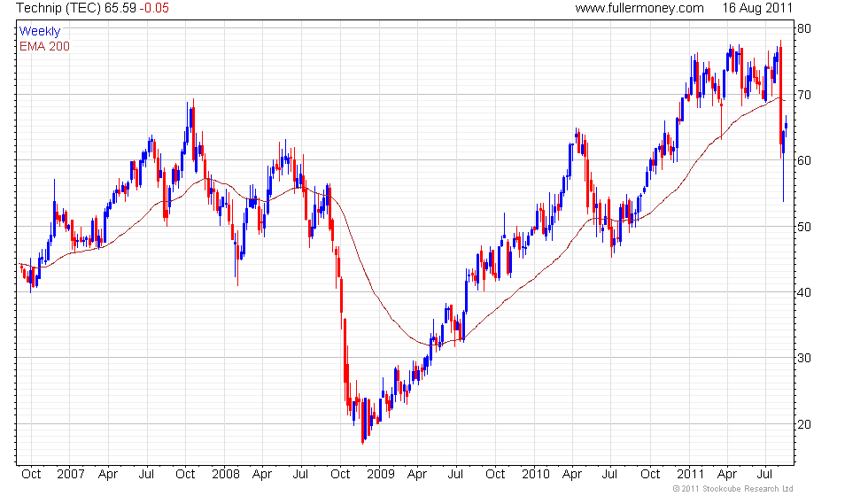Select the Weekly legend label

tap(39, 31)
